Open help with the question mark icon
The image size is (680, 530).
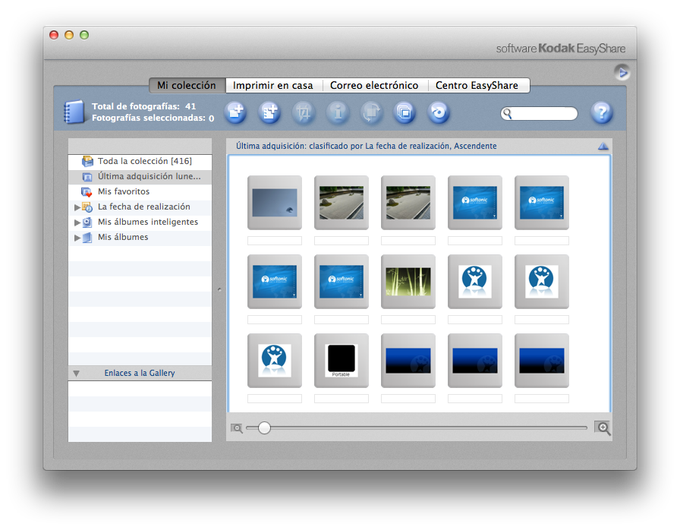[602, 113]
